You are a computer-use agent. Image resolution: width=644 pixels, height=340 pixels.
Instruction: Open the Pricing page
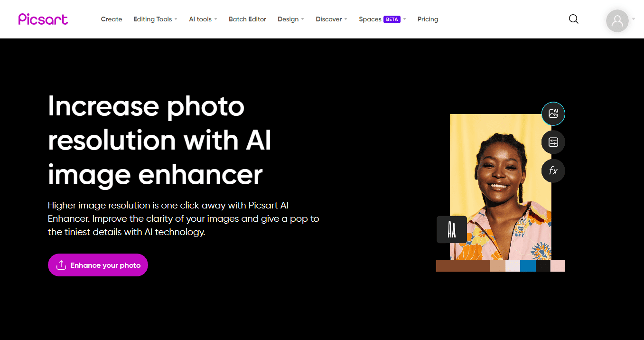428,19
